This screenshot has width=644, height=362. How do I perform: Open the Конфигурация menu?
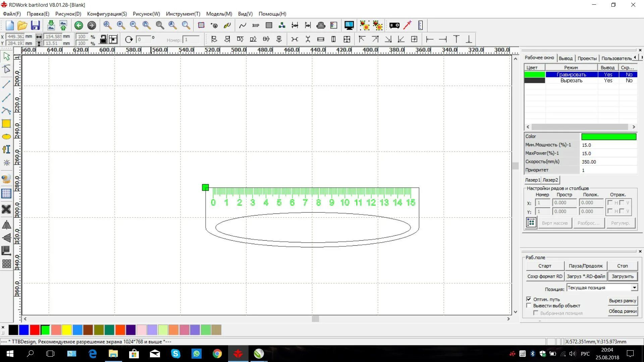107,14
